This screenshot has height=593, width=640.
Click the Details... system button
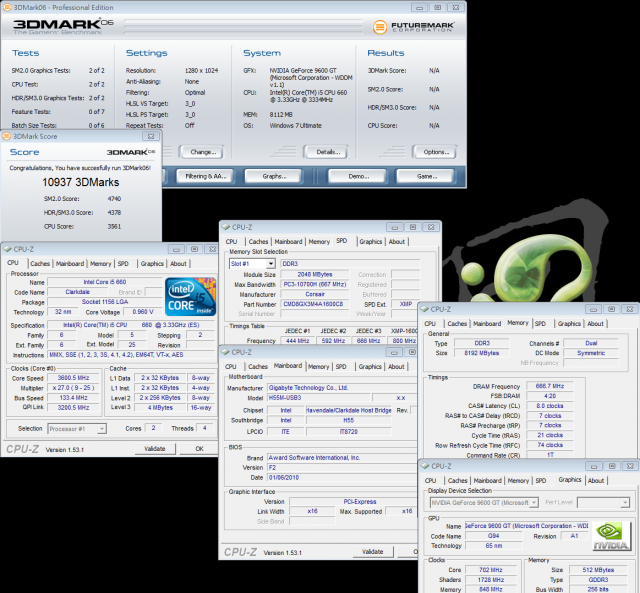(328, 152)
